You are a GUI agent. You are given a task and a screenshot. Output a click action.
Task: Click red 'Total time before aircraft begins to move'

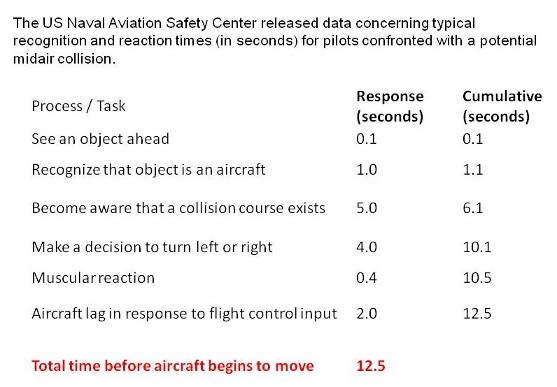click(173, 366)
